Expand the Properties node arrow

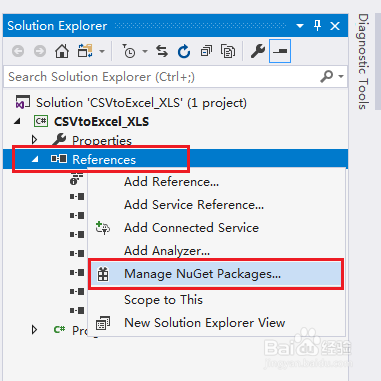pos(34,140)
